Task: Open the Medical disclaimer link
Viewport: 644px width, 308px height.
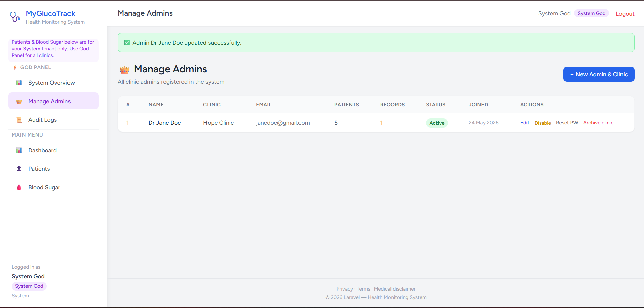Action: (x=395, y=289)
